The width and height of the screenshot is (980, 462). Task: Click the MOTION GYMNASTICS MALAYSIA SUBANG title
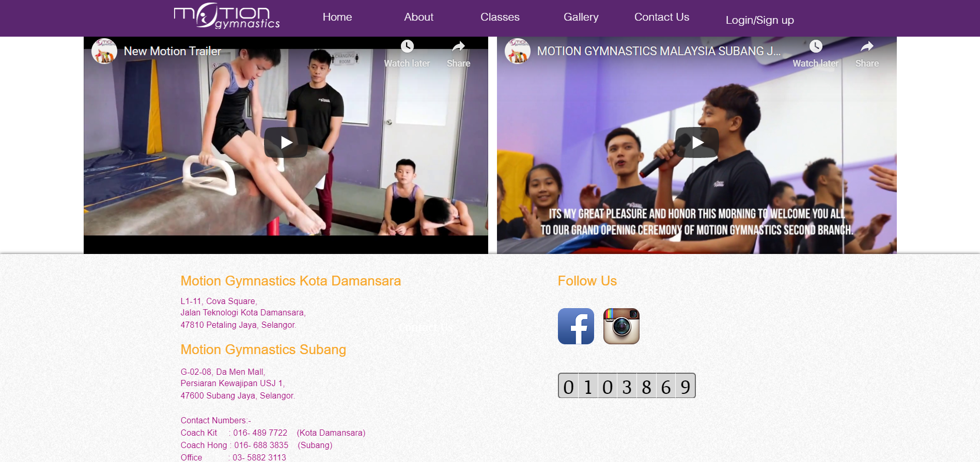point(658,51)
